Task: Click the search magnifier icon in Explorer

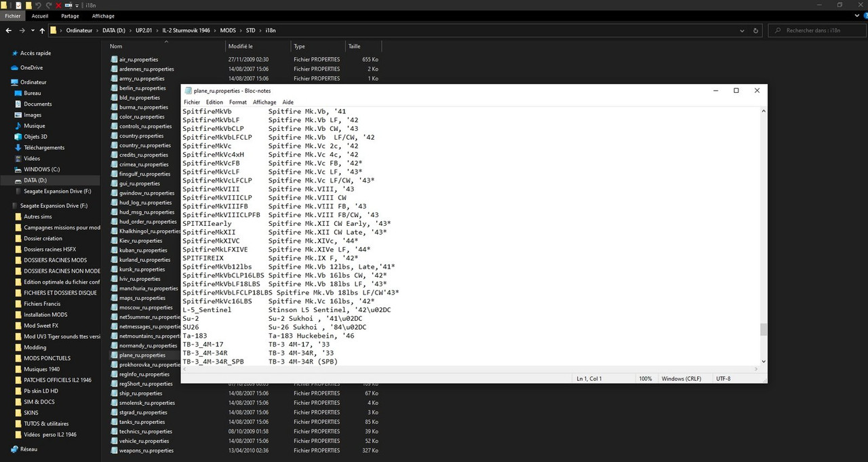Action: point(776,31)
